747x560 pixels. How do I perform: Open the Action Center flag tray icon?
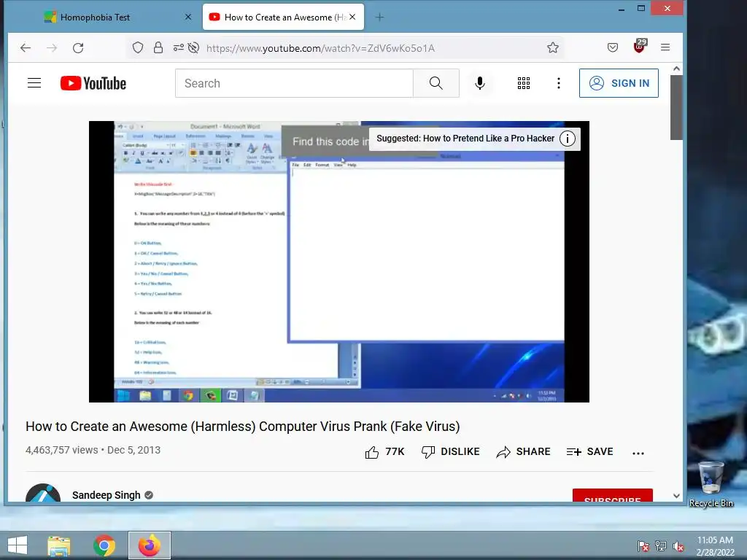(x=643, y=546)
